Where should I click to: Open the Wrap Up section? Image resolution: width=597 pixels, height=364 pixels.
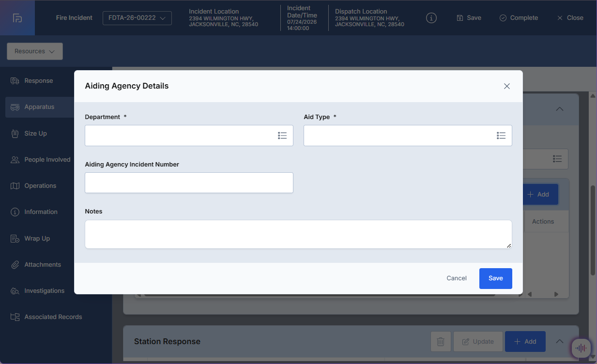(37, 239)
